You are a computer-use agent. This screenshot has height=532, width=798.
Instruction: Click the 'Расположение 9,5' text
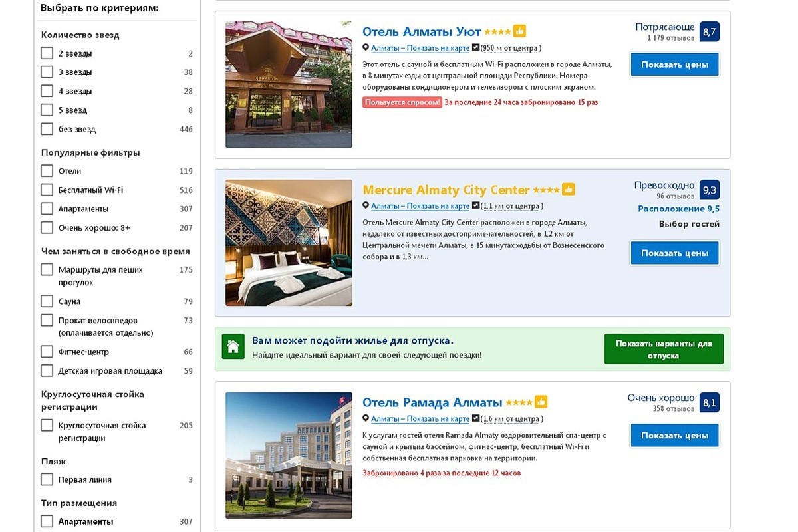[x=679, y=209]
